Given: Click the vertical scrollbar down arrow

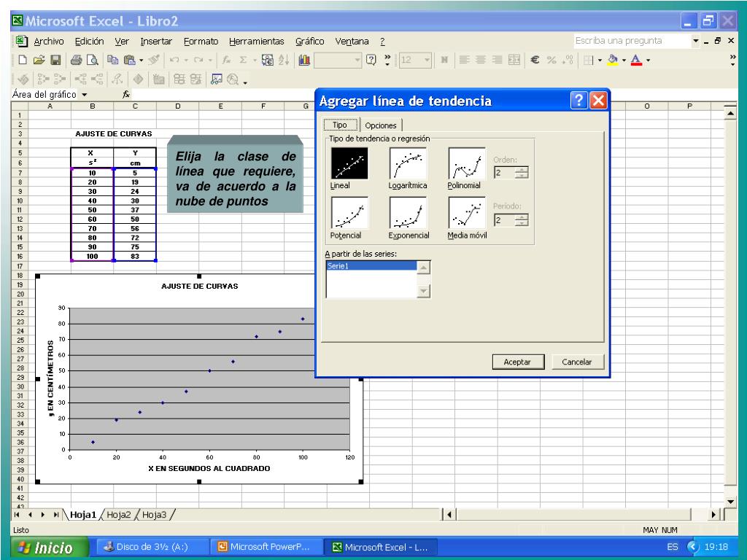Looking at the screenshot, I should pyautogui.click(x=731, y=501).
